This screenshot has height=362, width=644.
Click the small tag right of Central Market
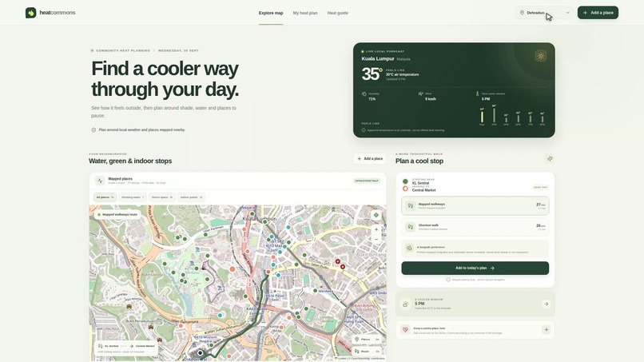(x=540, y=187)
